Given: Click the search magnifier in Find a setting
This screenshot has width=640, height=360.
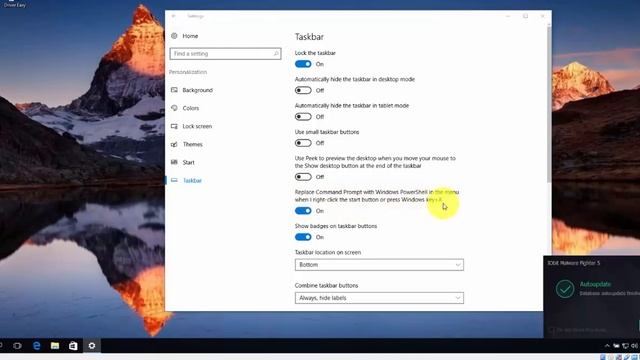Looking at the screenshot, I should (276, 53).
